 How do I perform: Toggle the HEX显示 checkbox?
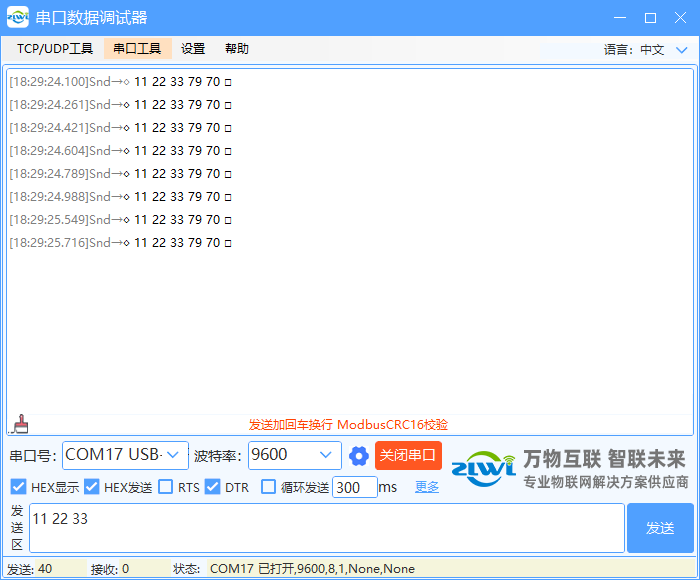pyautogui.click(x=18, y=487)
